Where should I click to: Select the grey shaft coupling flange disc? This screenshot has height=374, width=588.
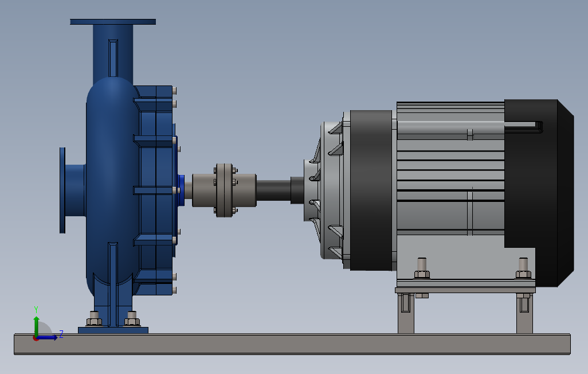tap(225, 190)
